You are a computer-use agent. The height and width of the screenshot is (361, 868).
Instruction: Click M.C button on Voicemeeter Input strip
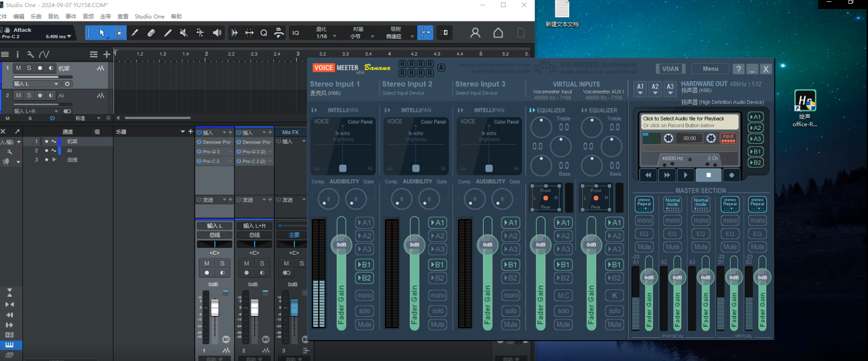[x=563, y=296]
